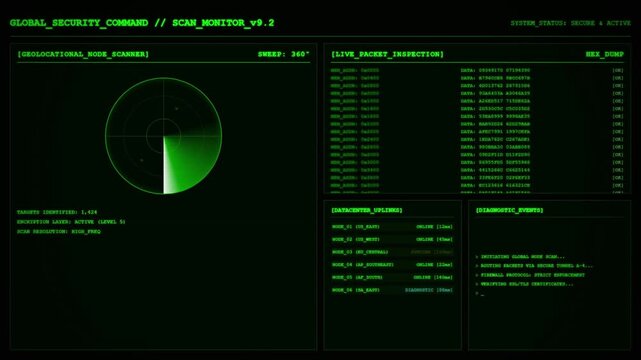Click the ONLINE [140ms] status of NODE_05
This screenshot has width=641, height=360.
(x=433, y=277)
